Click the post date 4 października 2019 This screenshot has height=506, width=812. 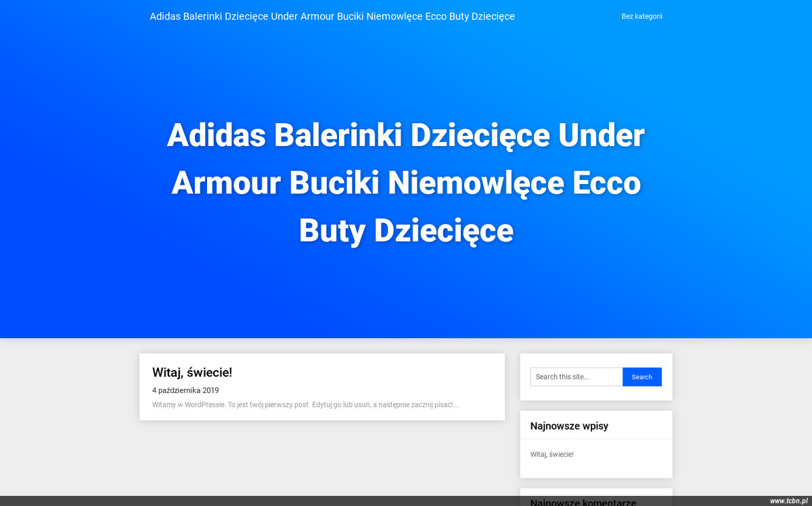tap(185, 390)
